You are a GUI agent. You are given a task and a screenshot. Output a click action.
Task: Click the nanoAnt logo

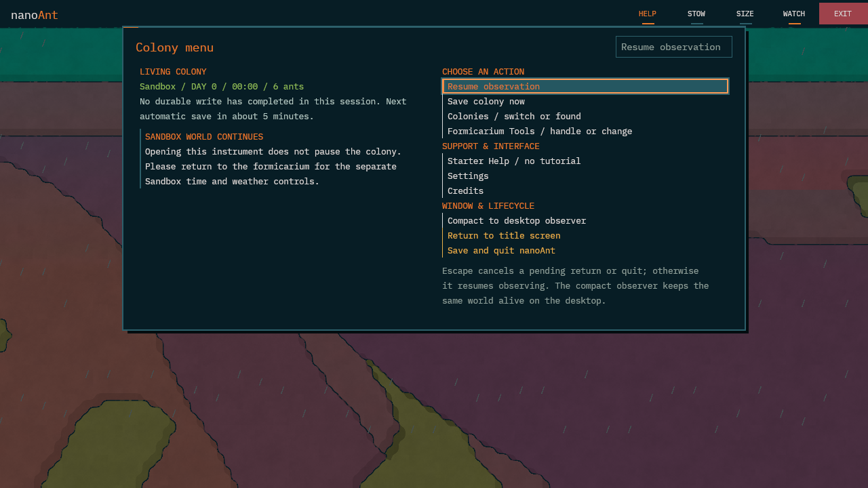click(x=35, y=15)
